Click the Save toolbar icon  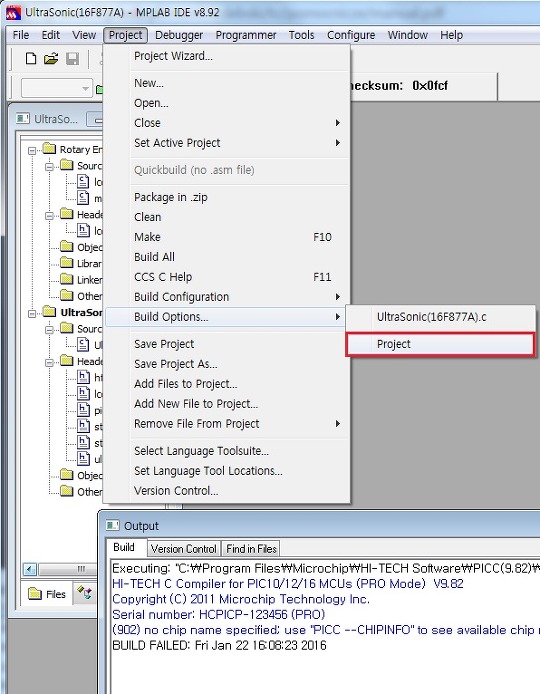click(x=72, y=58)
